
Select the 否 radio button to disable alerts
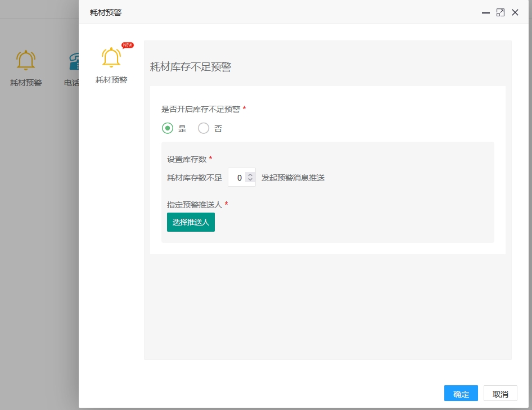[204, 128]
